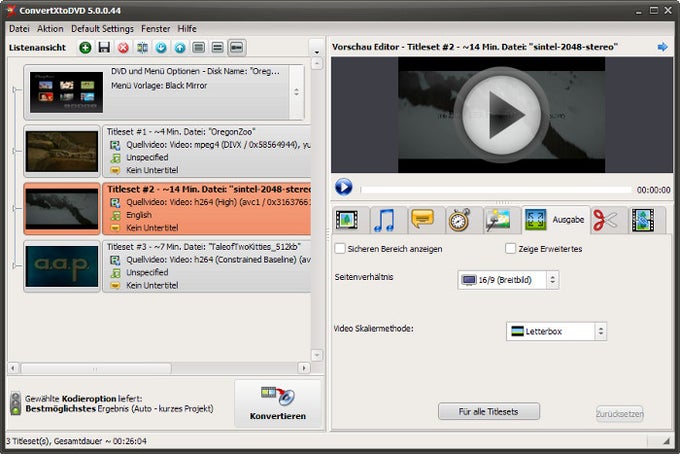Click the floppy disk save icon
Screen dimensions: 680x454
104,47
